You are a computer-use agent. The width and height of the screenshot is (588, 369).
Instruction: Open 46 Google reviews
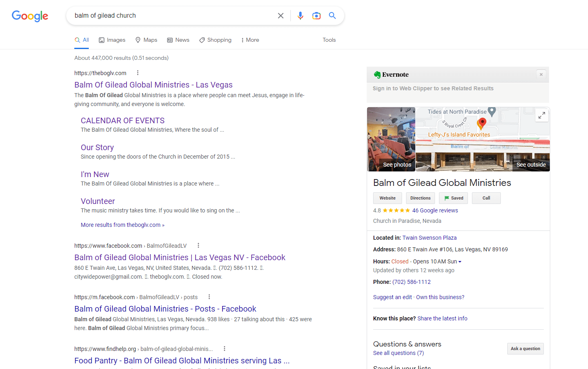click(435, 210)
